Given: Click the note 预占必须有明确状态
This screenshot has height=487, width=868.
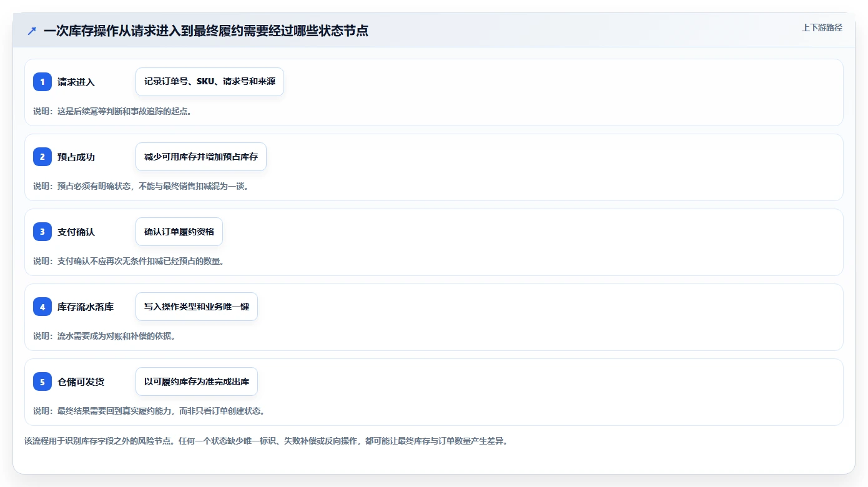Looking at the screenshot, I should (x=94, y=186).
